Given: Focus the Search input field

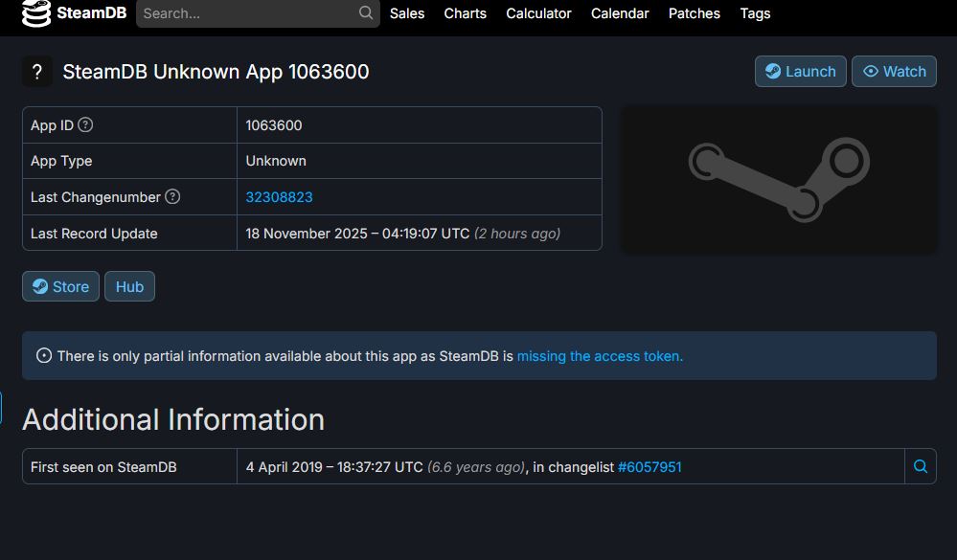Looking at the screenshot, I should click(x=247, y=13).
